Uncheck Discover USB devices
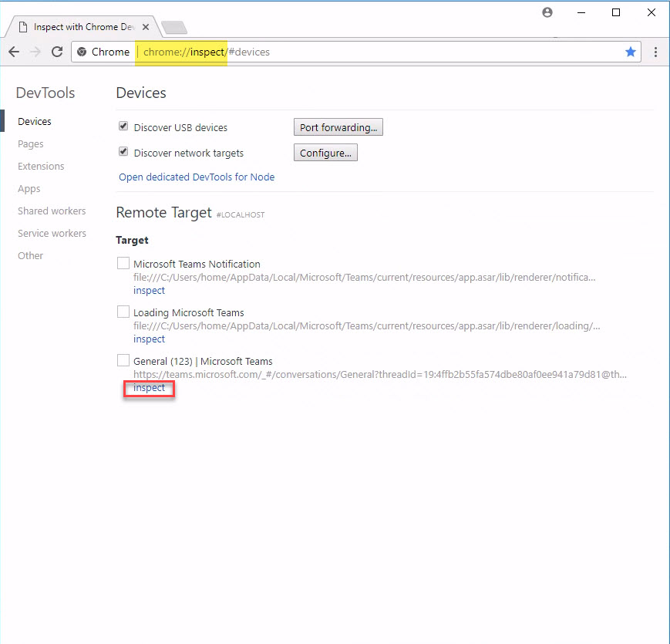670x644 pixels. tap(123, 126)
